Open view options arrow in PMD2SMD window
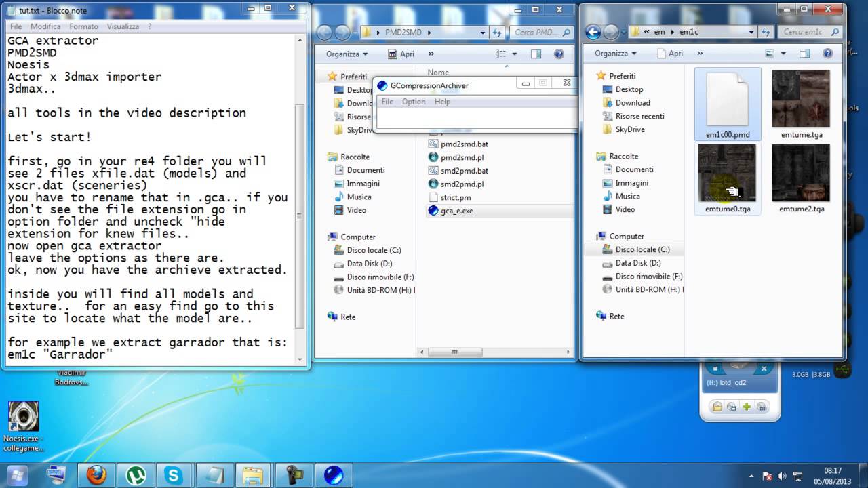The height and width of the screenshot is (488, 868). (x=516, y=54)
